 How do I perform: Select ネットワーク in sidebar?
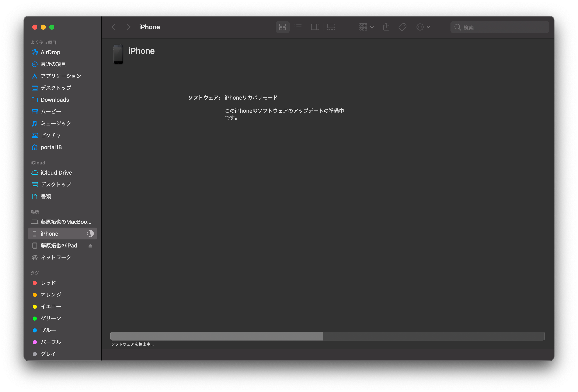click(56, 257)
